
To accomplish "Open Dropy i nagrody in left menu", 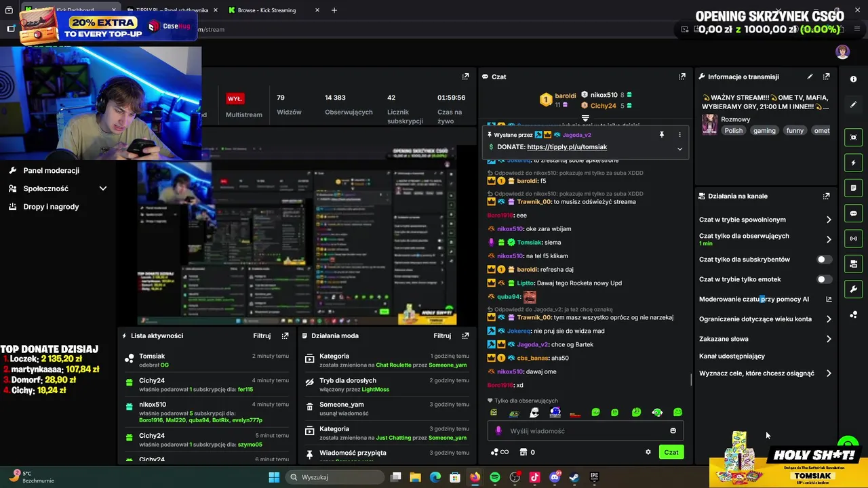I will [x=51, y=207].
